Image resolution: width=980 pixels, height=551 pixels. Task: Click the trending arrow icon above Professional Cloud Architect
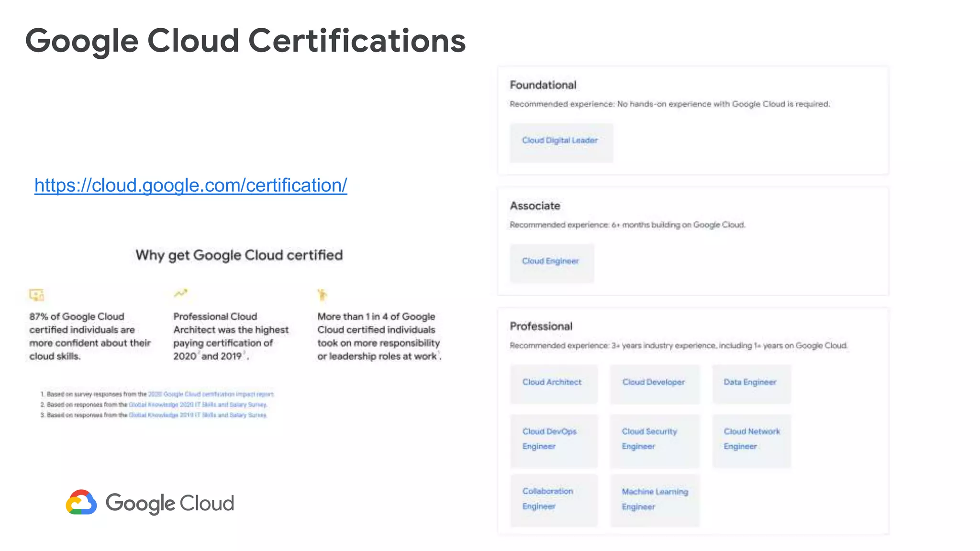coord(181,293)
